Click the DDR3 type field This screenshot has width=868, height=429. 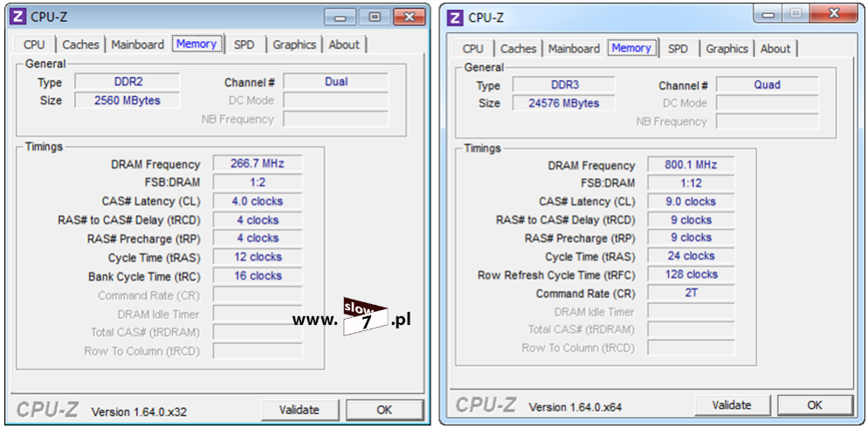point(564,85)
